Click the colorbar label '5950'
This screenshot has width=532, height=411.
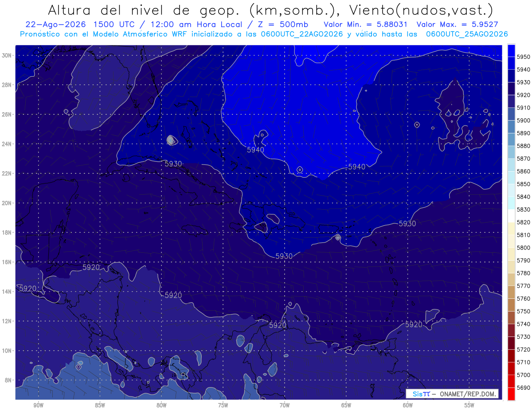tap(524, 57)
